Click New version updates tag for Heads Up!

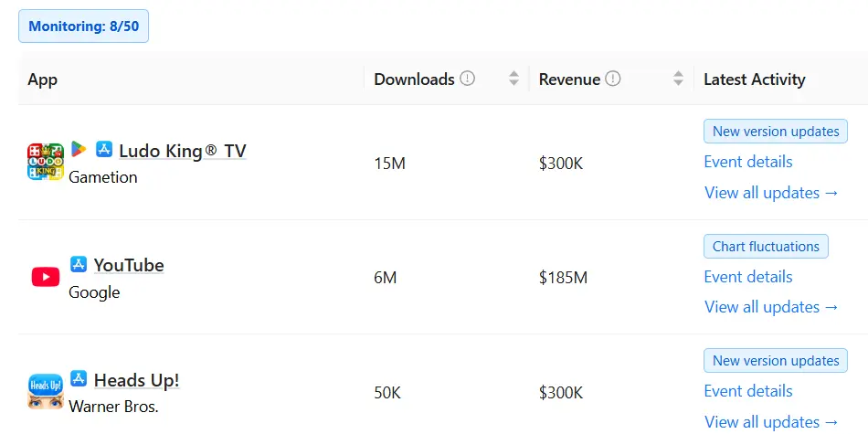(x=776, y=361)
